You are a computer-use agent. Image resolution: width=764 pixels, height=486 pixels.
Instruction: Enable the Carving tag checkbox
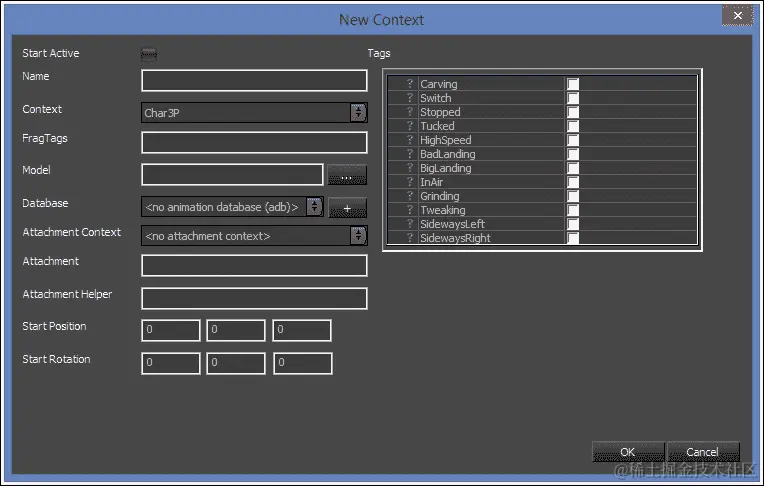tap(573, 84)
